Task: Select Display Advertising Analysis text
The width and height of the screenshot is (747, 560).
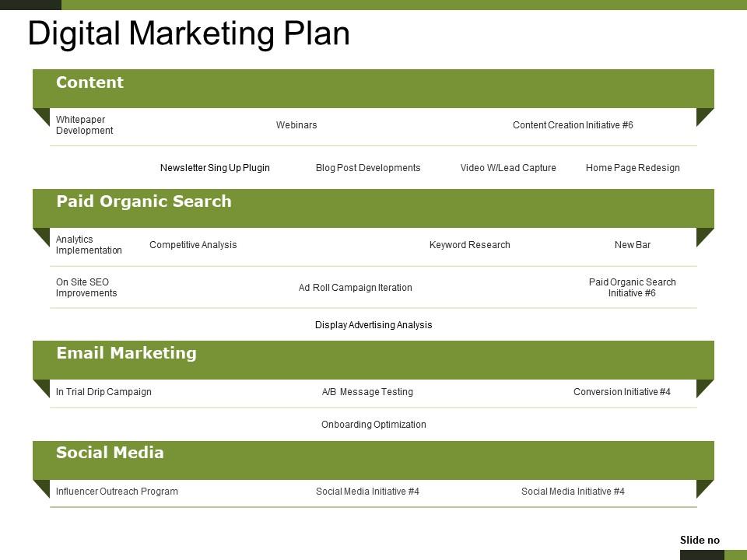Action: tap(373, 325)
